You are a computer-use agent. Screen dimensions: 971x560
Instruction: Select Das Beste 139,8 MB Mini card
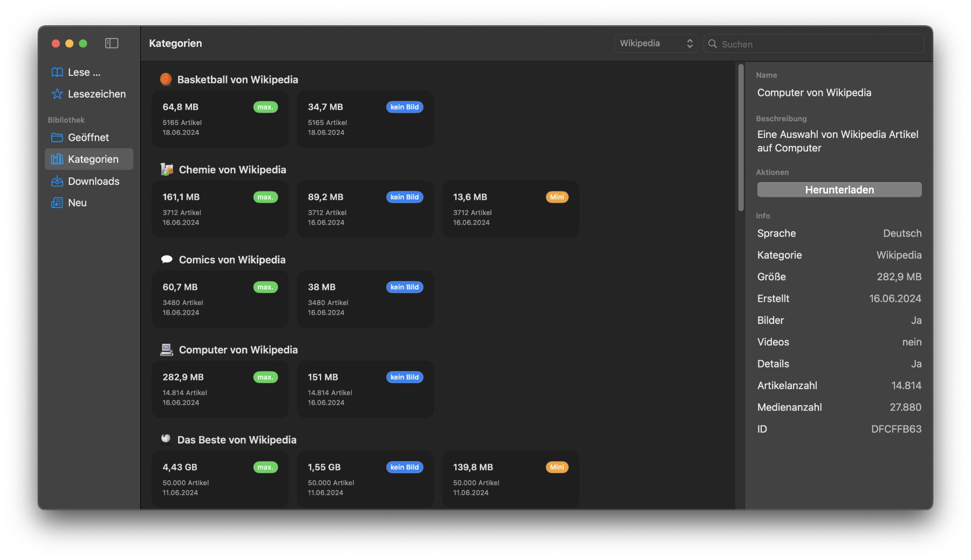point(510,479)
